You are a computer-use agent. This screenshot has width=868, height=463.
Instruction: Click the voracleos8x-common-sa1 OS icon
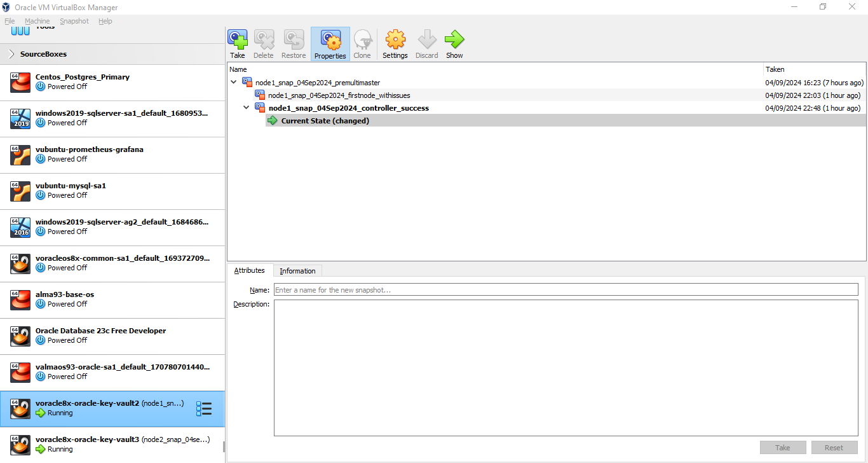[20, 263]
